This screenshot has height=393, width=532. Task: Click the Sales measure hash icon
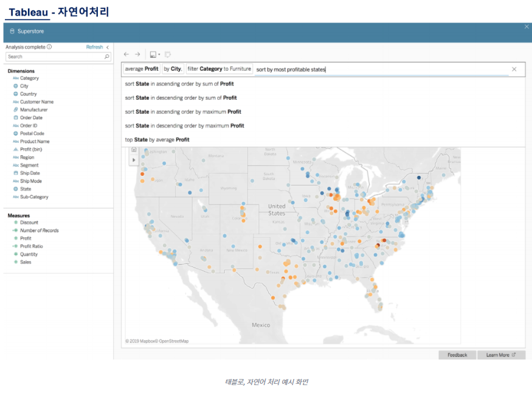coord(16,262)
